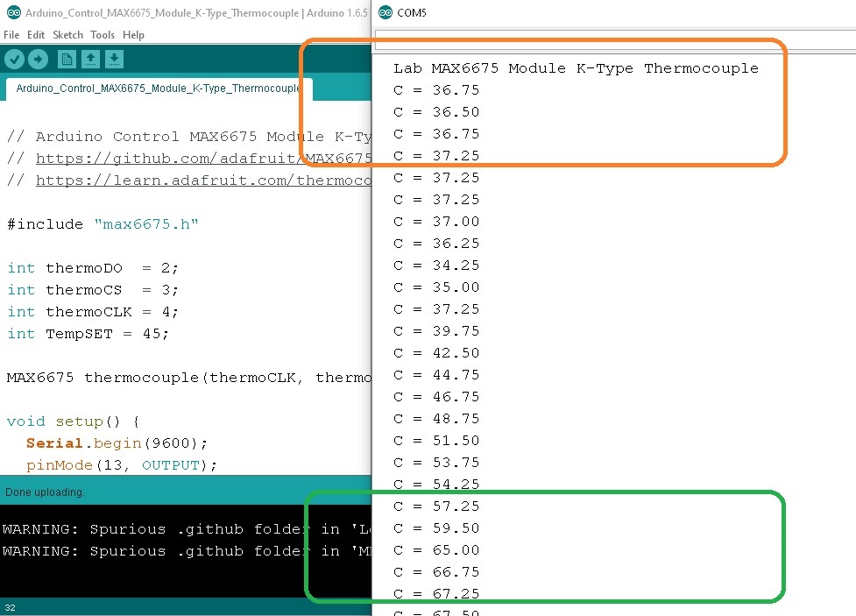Screen dimensions: 856x616
Task: Select the Arduino_Control_MAX6675 sketch tab
Action: point(159,89)
